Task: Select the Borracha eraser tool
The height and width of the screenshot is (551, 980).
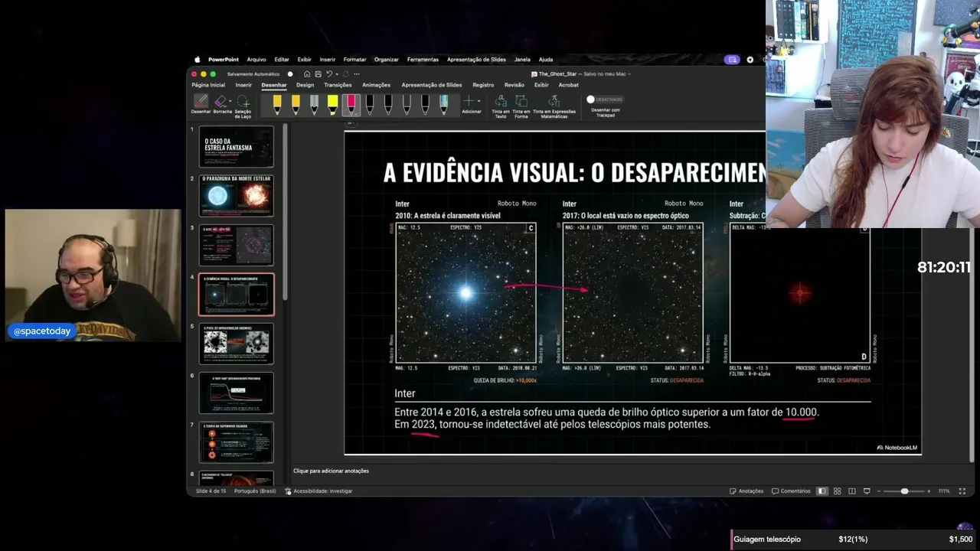Action: click(x=220, y=104)
